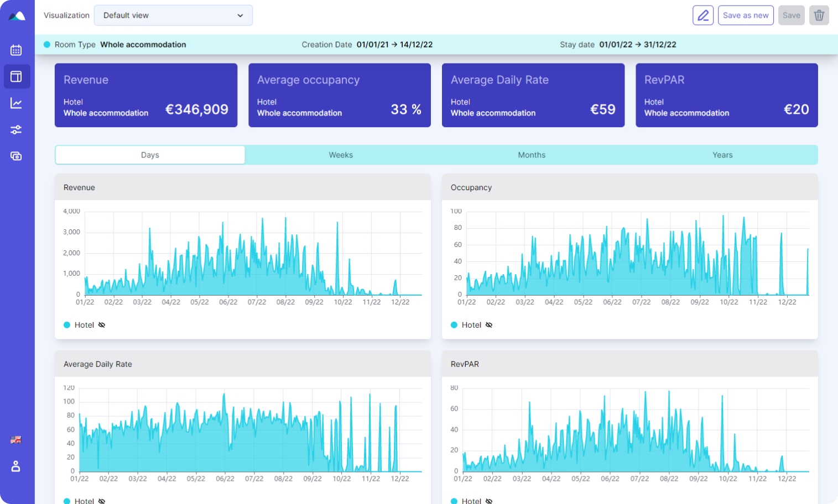
Task: Click the payments cash icon in sidebar
Action: (x=16, y=156)
